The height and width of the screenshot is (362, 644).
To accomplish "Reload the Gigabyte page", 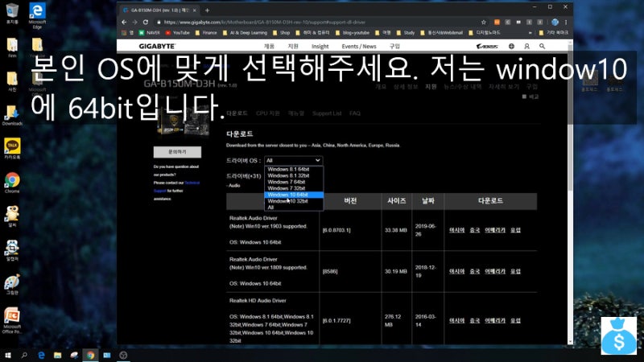I will point(146,23).
